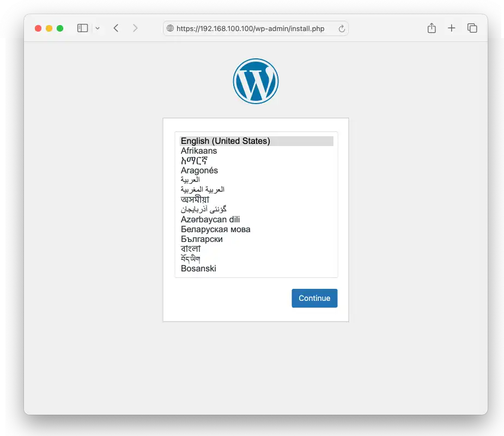This screenshot has height=436, width=504.
Task: Select the Bengali বাংলা option
Action: [257, 249]
